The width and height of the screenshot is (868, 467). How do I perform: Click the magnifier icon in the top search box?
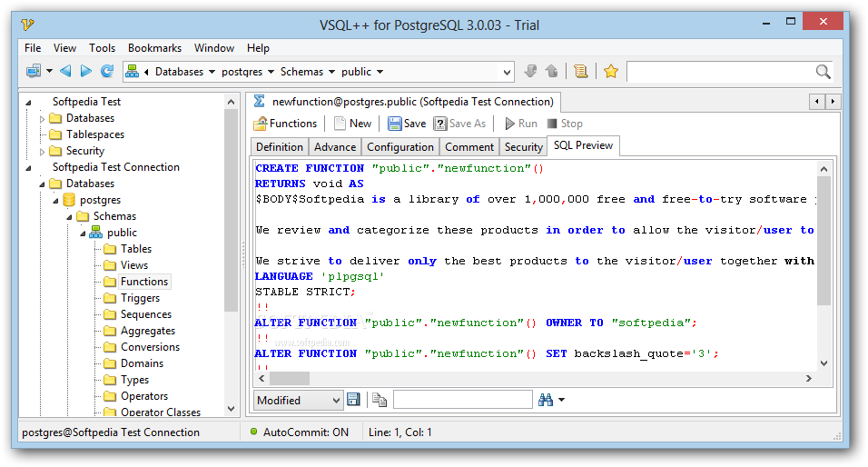tap(823, 71)
